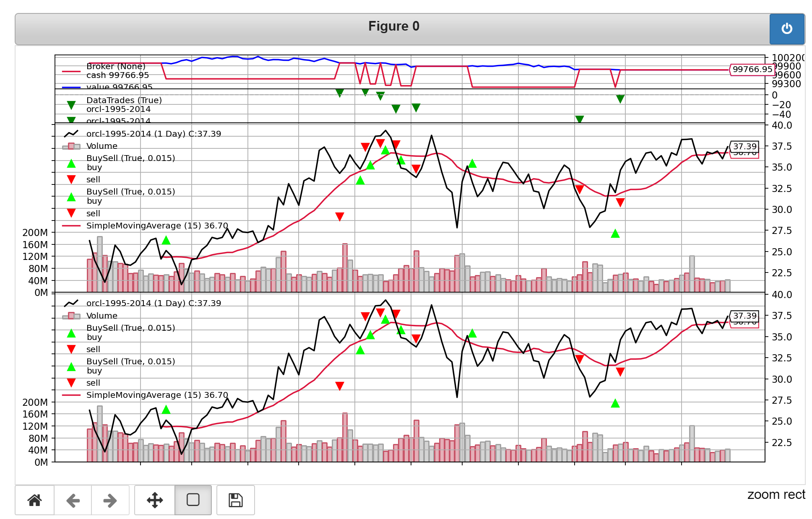
Task: Click the power button to close figure
Action: point(787,29)
